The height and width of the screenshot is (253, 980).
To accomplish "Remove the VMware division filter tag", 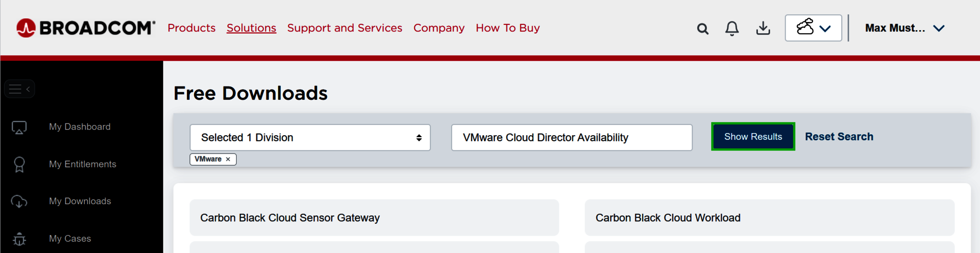I will pyautogui.click(x=228, y=159).
